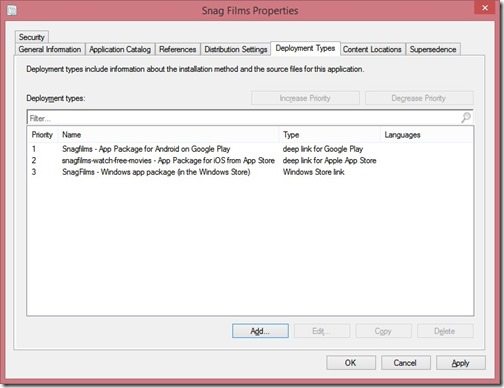Select snagfilms-watch-free-movies iOS App Store row

coord(250,160)
